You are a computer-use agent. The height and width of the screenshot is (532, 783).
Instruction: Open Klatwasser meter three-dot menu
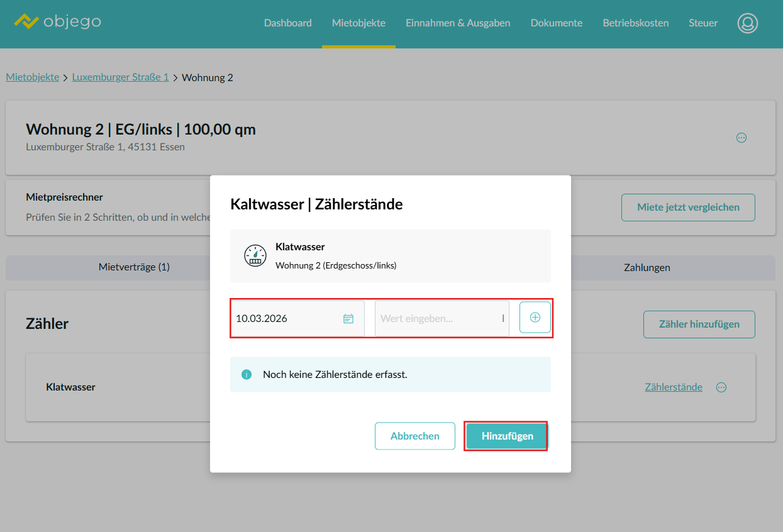pyautogui.click(x=721, y=387)
